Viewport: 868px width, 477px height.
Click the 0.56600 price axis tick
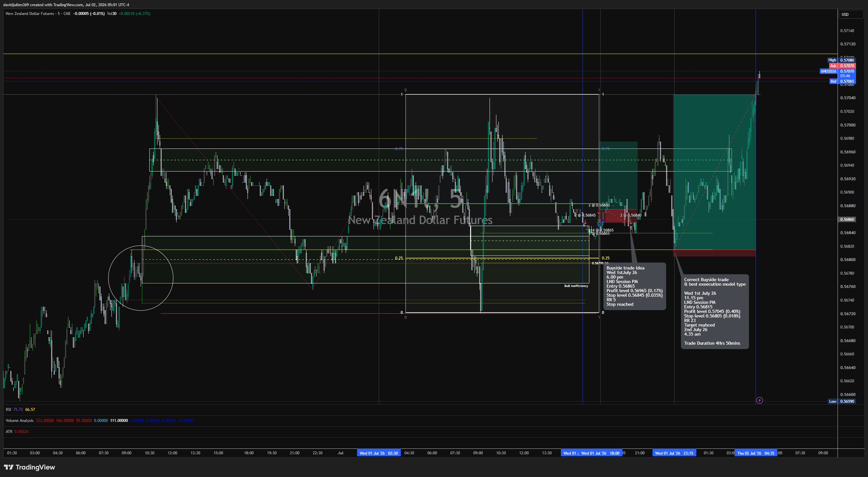[x=847, y=394]
